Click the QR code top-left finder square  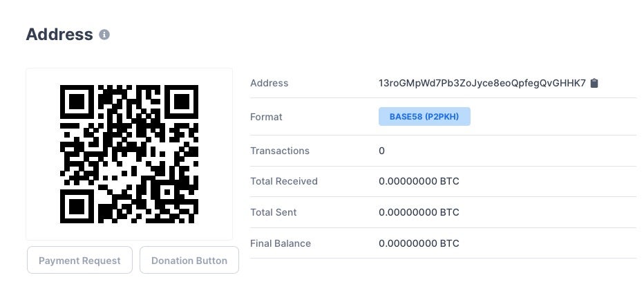[77, 102]
